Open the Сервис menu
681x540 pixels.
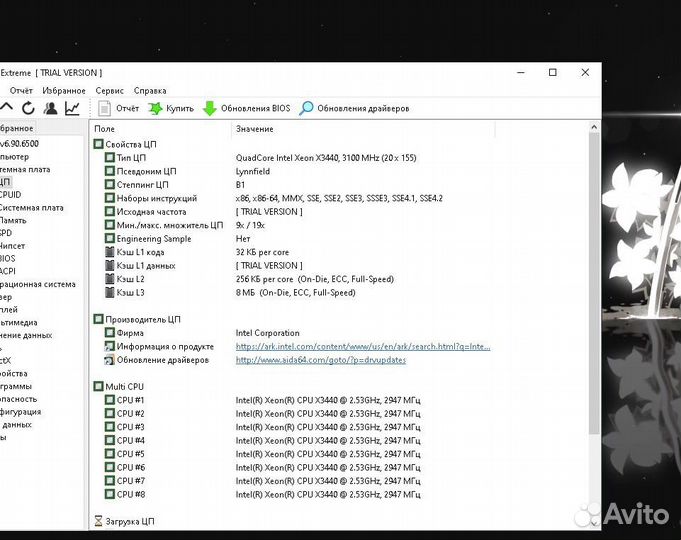109,90
